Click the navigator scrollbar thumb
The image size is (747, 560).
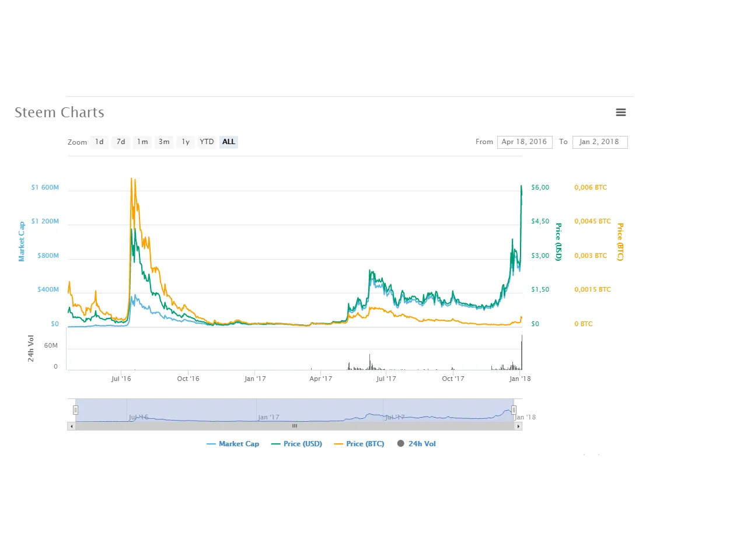pos(295,426)
